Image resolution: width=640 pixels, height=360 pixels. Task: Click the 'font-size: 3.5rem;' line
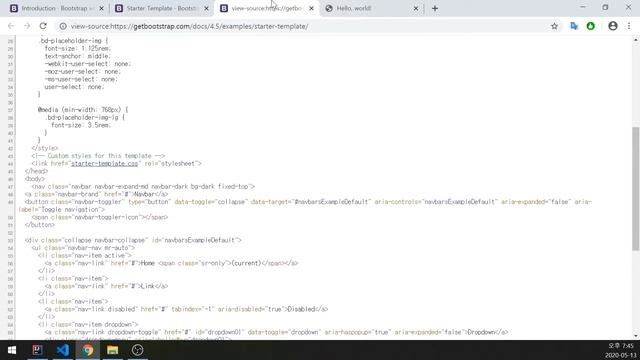[x=81, y=125]
